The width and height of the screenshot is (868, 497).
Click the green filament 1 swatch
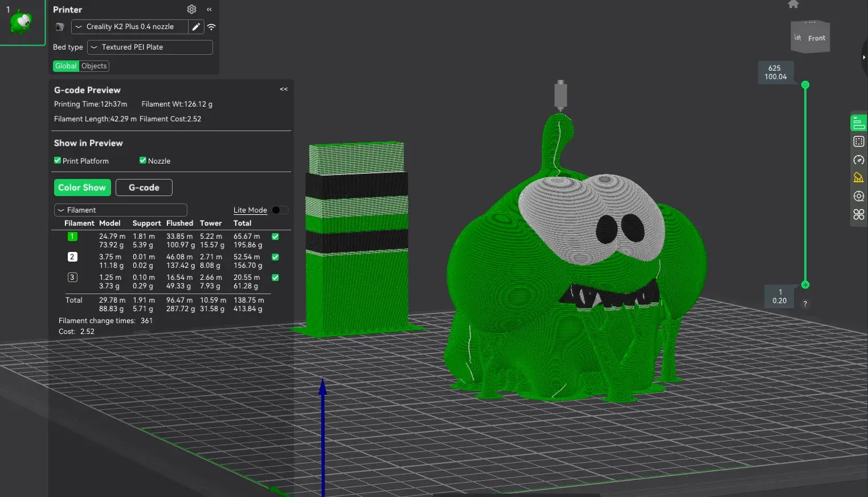tap(72, 237)
